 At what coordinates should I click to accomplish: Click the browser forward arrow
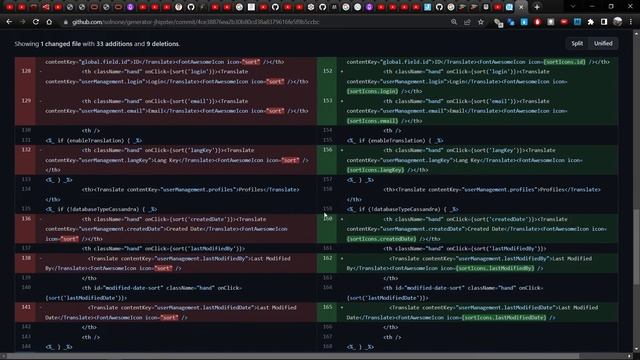(x=22, y=22)
